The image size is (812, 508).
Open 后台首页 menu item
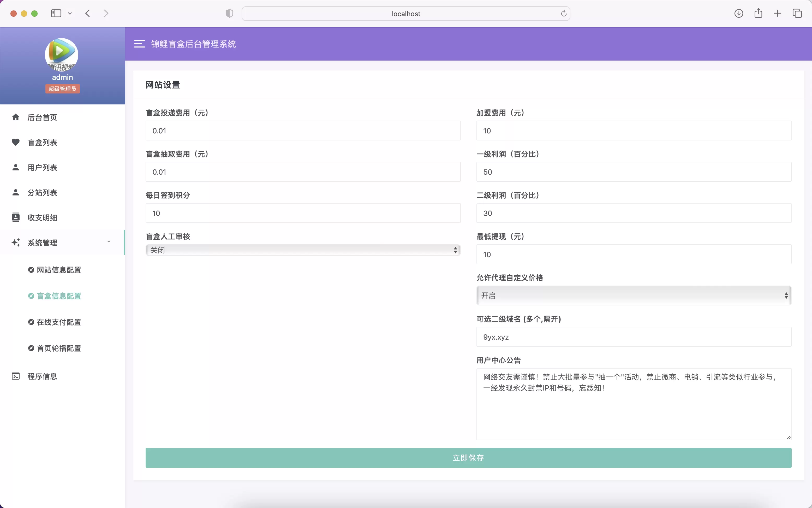[62, 117]
